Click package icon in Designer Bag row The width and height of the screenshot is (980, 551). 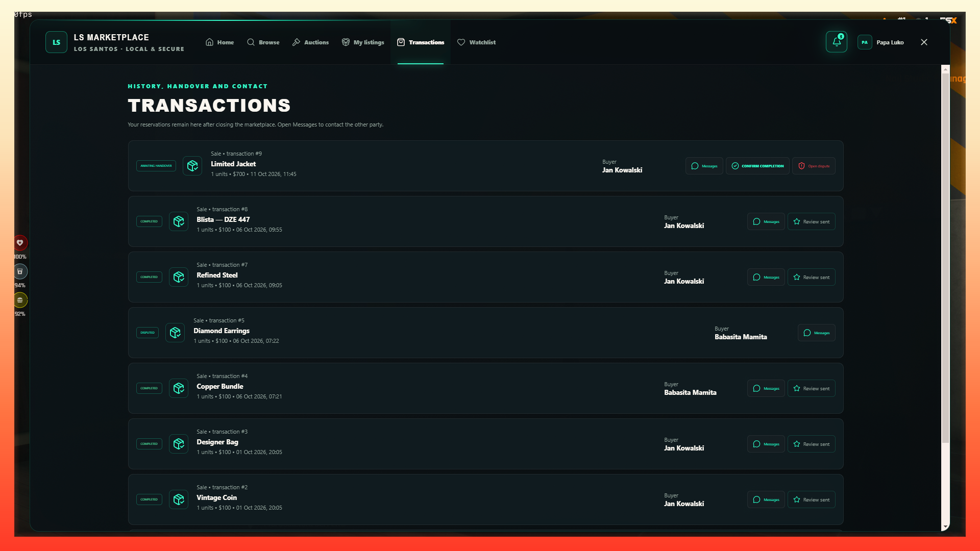click(179, 444)
